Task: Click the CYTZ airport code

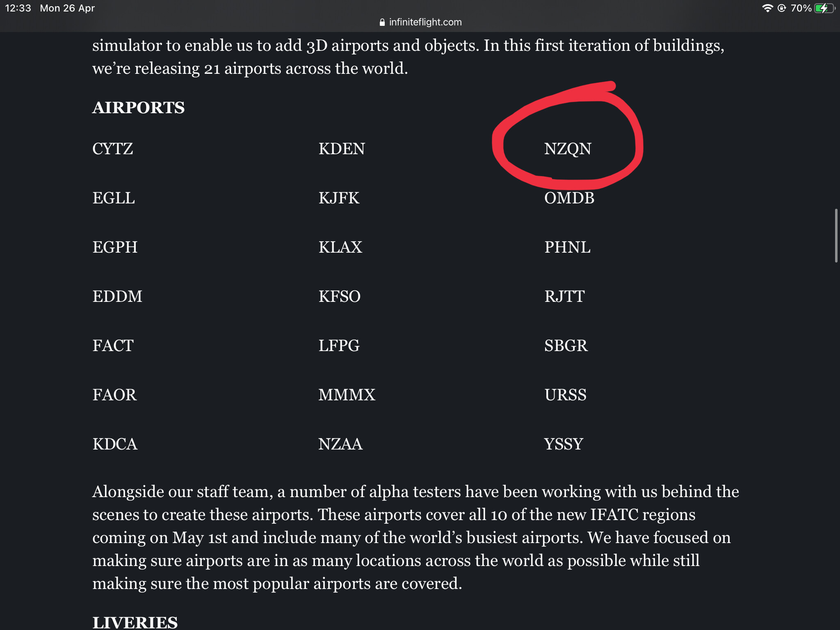Action: 113,148
